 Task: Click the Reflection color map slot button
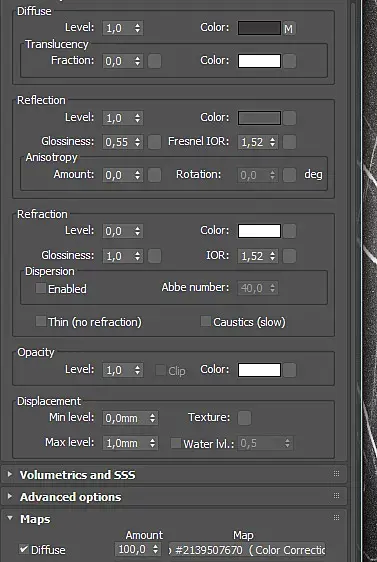[290, 118]
